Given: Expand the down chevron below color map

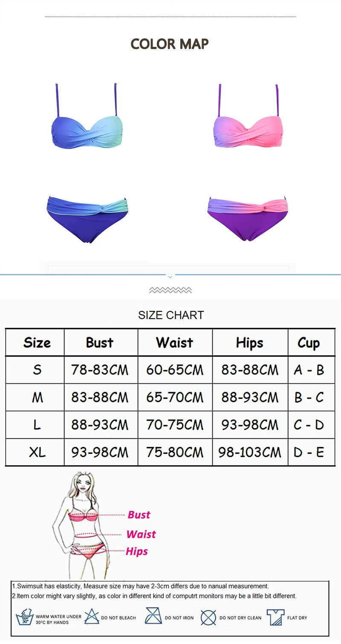Looking at the screenshot, I should [170, 276].
